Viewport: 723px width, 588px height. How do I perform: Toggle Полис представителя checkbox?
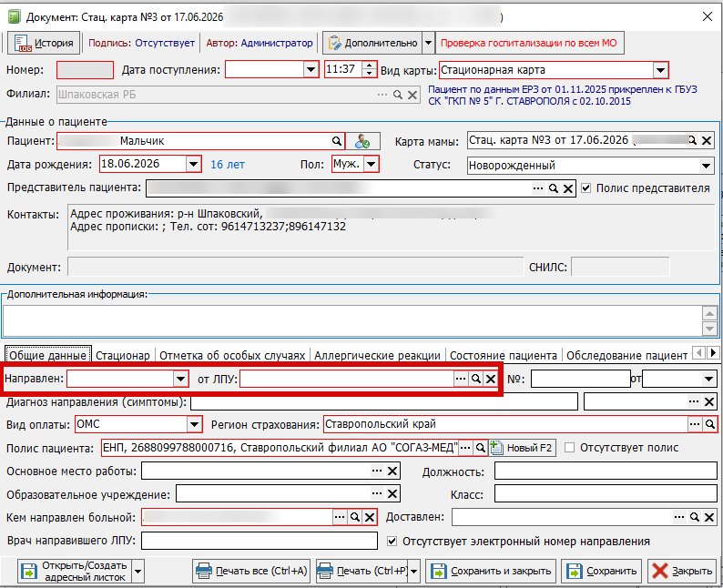point(586,188)
